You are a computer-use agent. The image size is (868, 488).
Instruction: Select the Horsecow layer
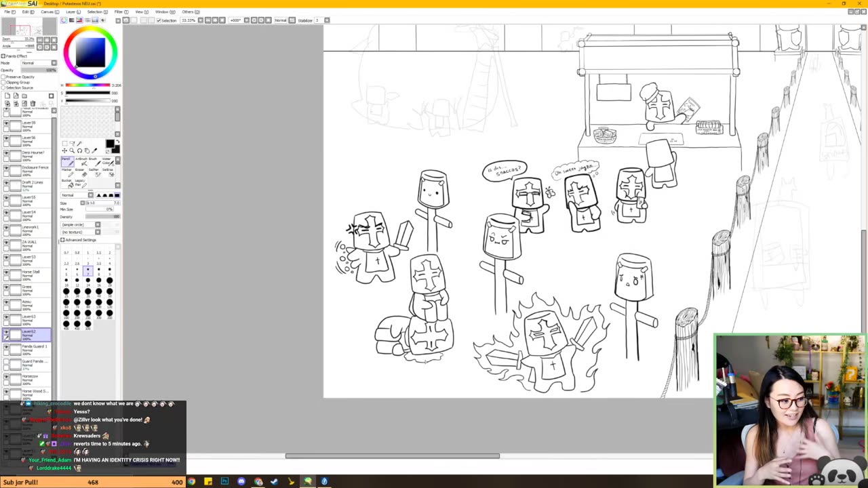(x=27, y=378)
